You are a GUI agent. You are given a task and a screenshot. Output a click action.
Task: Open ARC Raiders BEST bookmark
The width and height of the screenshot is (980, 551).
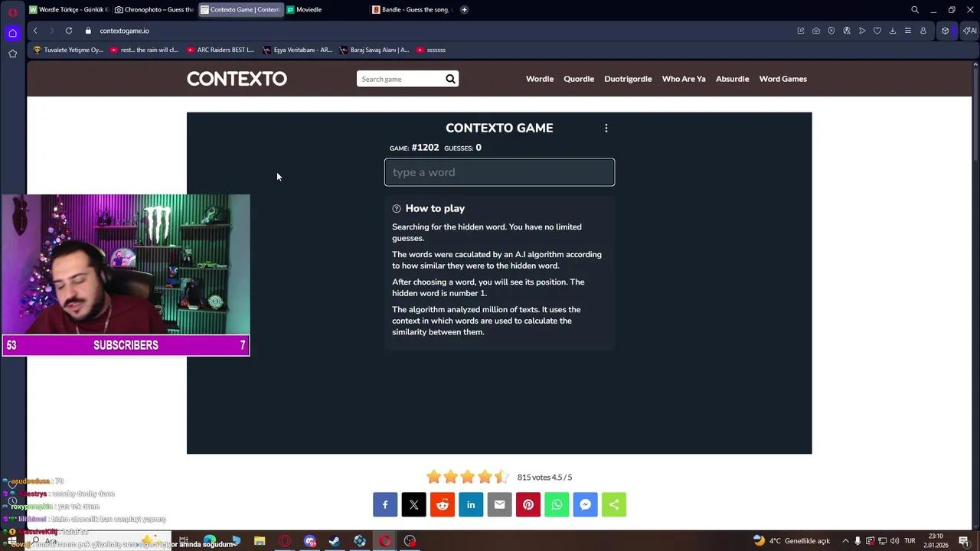[220, 50]
